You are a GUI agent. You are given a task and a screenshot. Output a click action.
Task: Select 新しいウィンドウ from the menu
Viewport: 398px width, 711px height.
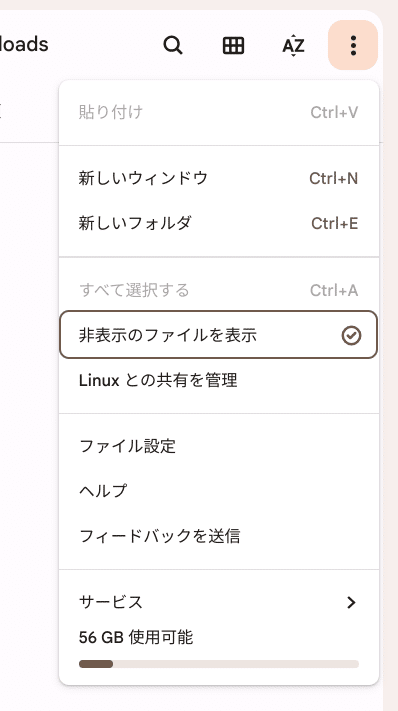[218, 178]
